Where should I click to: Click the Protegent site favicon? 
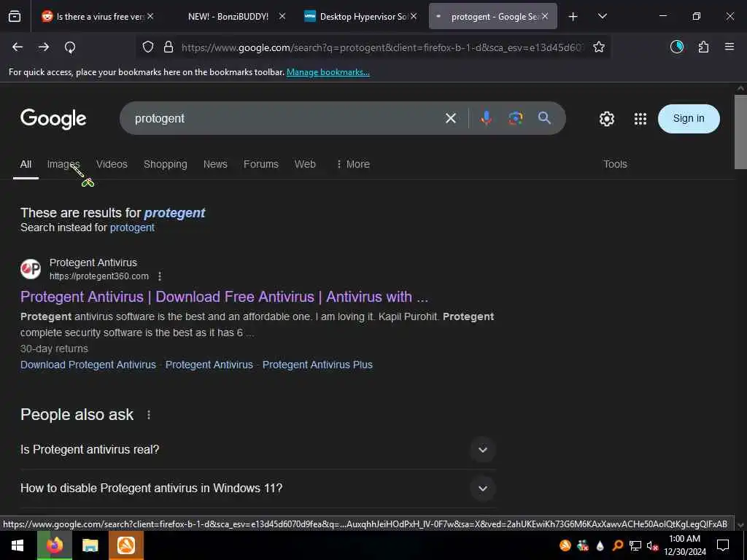[31, 269]
